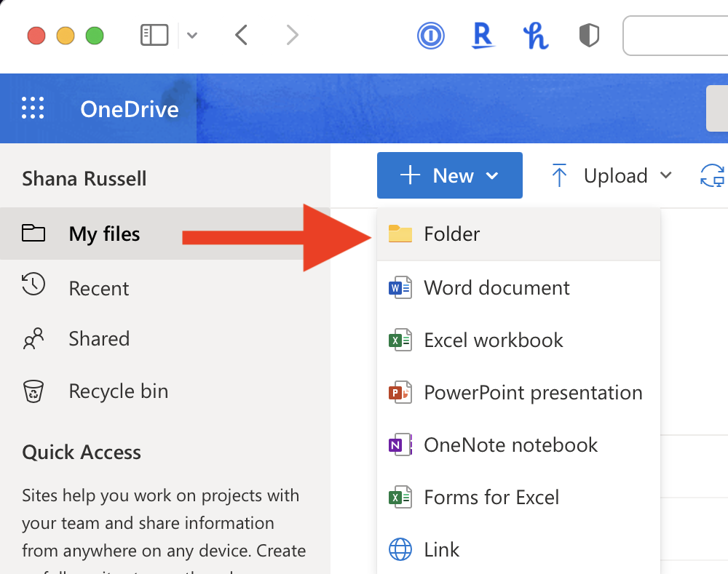This screenshot has width=728, height=574.
Task: Select Link from the New menu
Action: pyautogui.click(x=518, y=550)
